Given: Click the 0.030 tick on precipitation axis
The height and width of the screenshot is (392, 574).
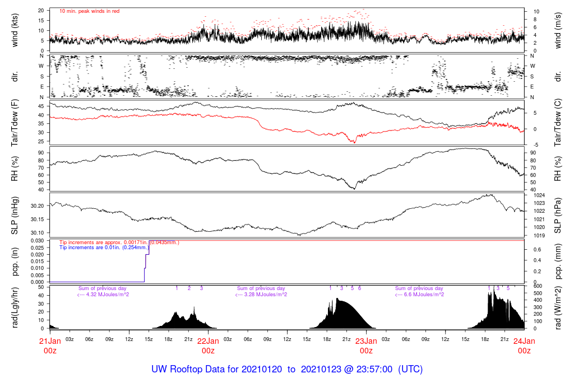Looking at the screenshot, I should pyautogui.click(x=38, y=241).
